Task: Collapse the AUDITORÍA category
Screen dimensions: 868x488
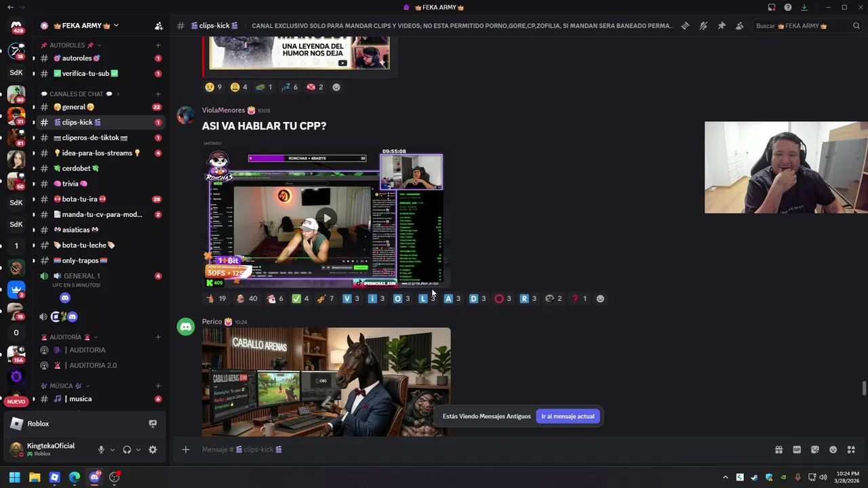Action: tap(70, 337)
